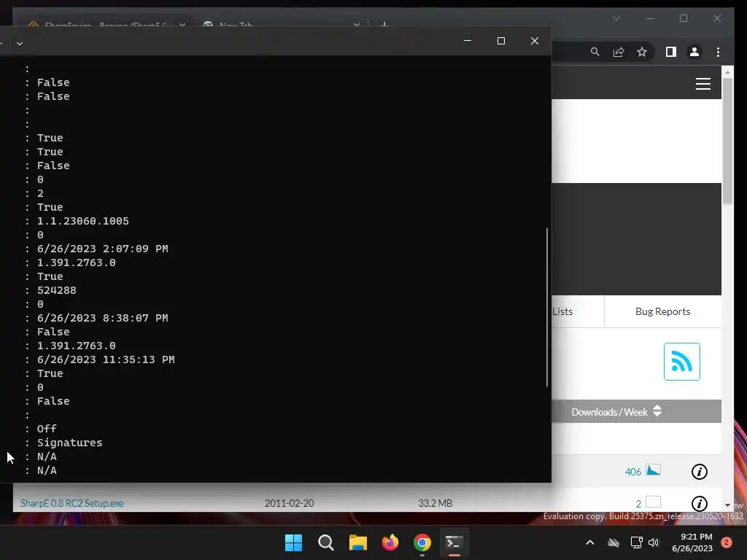
Task: Open info icon for the 406 downloads row
Action: [x=699, y=472]
